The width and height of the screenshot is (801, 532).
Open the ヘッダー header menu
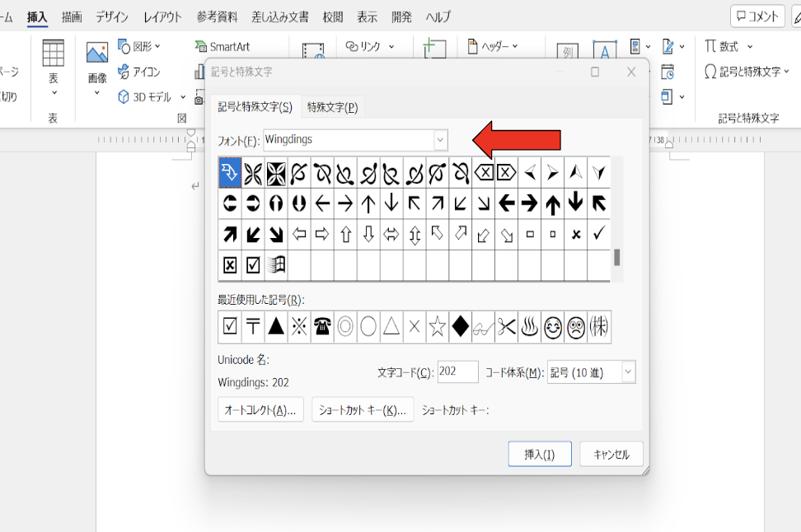pos(493,47)
